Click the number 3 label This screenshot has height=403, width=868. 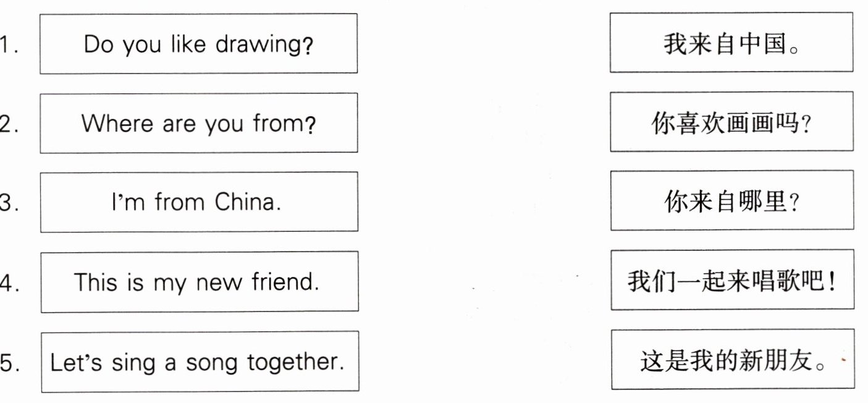point(7,203)
